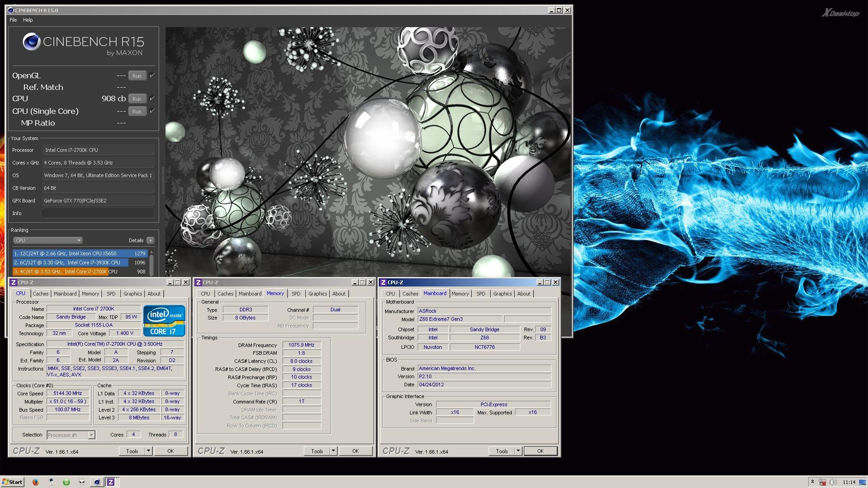The image size is (868, 488).
Task: Click taskbar icon next to Firefox
Action: [x=51, y=482]
